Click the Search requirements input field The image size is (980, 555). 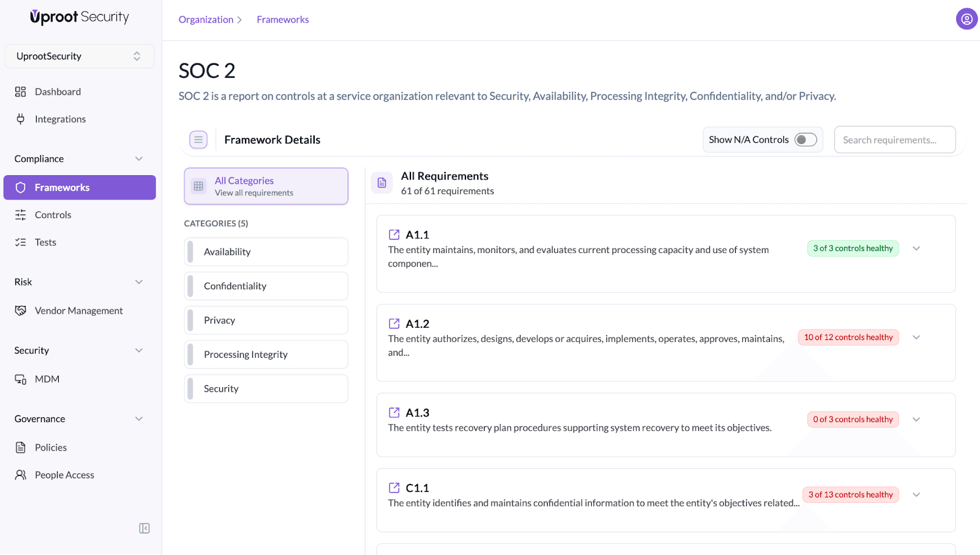(x=894, y=140)
